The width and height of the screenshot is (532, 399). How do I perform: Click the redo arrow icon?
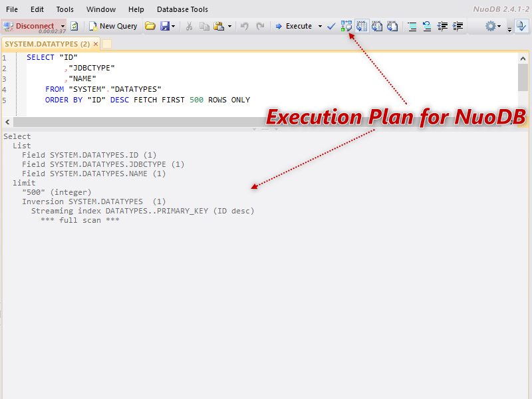(x=260, y=26)
